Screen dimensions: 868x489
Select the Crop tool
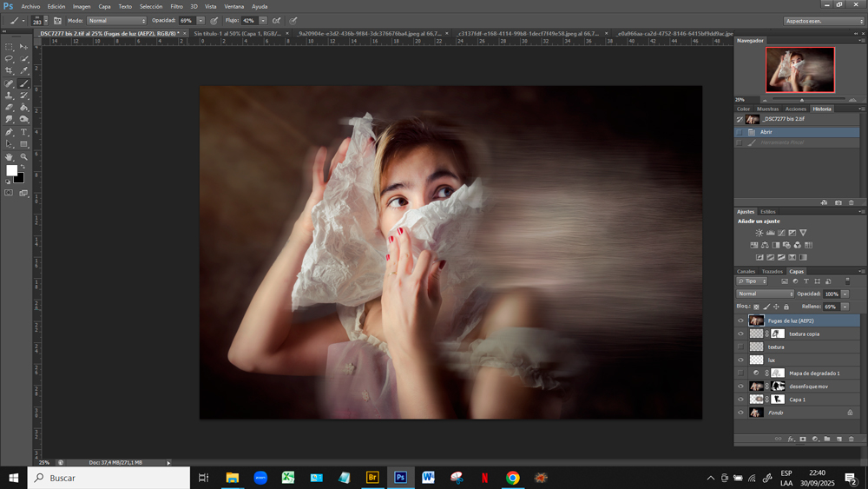(x=10, y=70)
